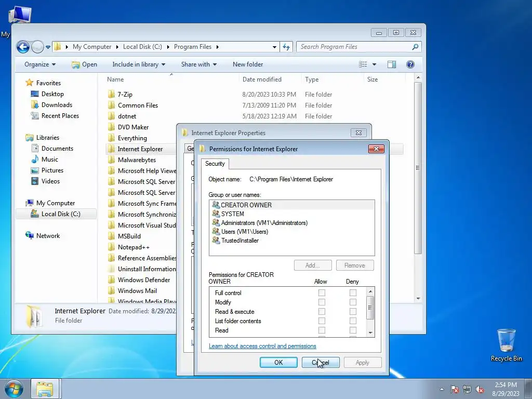
Task: Click the clock in the taskbar
Action: [506, 389]
